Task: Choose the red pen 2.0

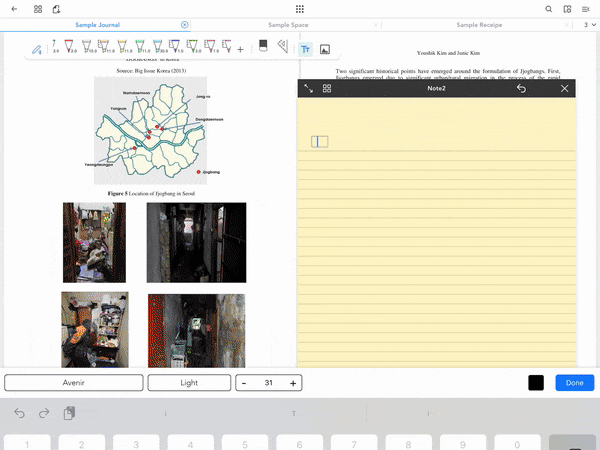Action: tap(70, 46)
